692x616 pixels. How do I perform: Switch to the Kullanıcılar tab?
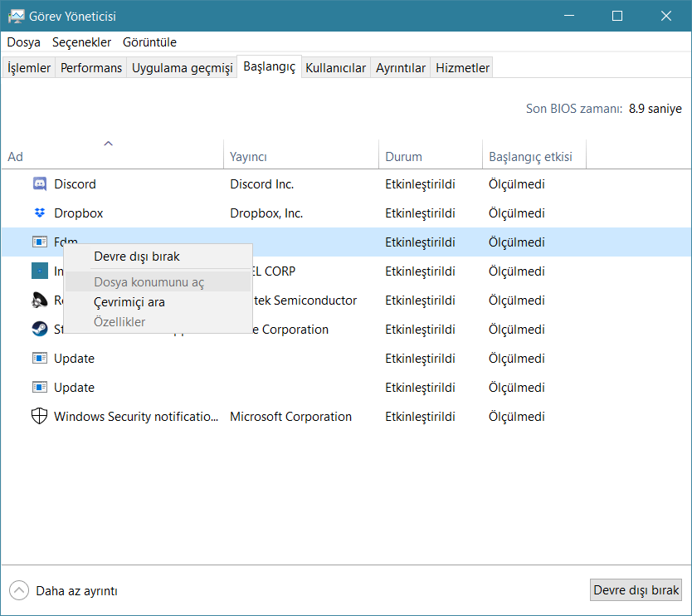click(336, 67)
